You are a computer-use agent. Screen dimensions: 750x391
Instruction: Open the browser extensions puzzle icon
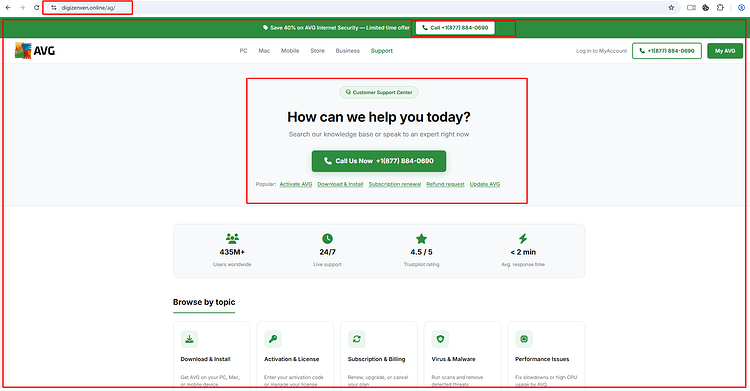point(720,8)
